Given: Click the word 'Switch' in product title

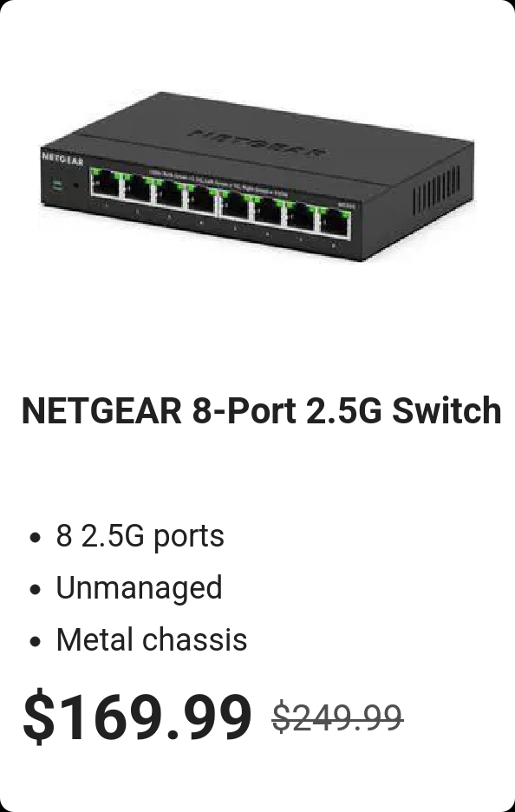Looking at the screenshot, I should 447,410.
